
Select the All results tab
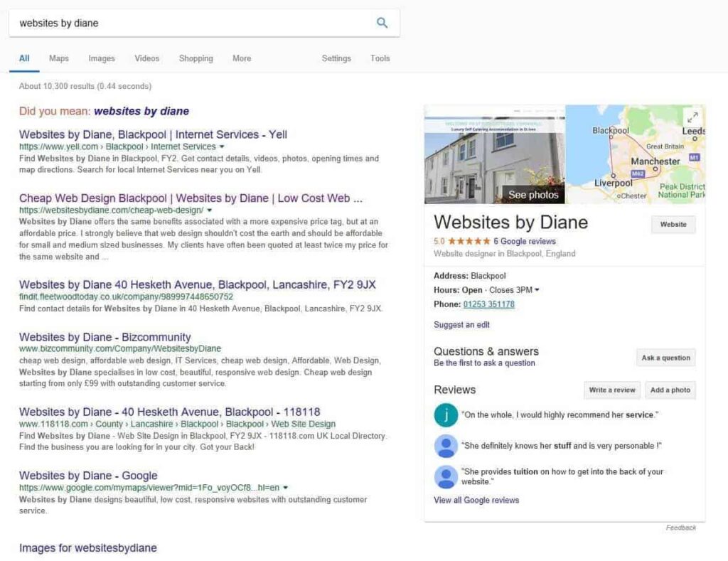coord(24,58)
